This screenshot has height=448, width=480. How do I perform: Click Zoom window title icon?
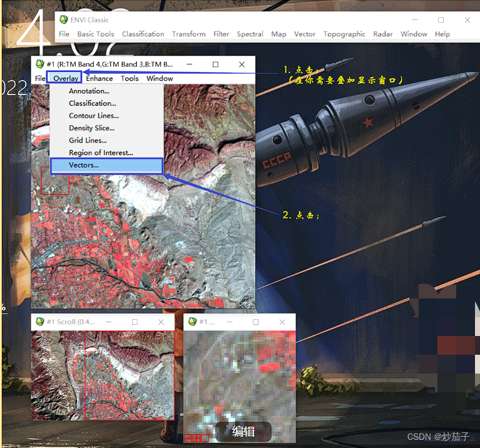click(x=192, y=322)
